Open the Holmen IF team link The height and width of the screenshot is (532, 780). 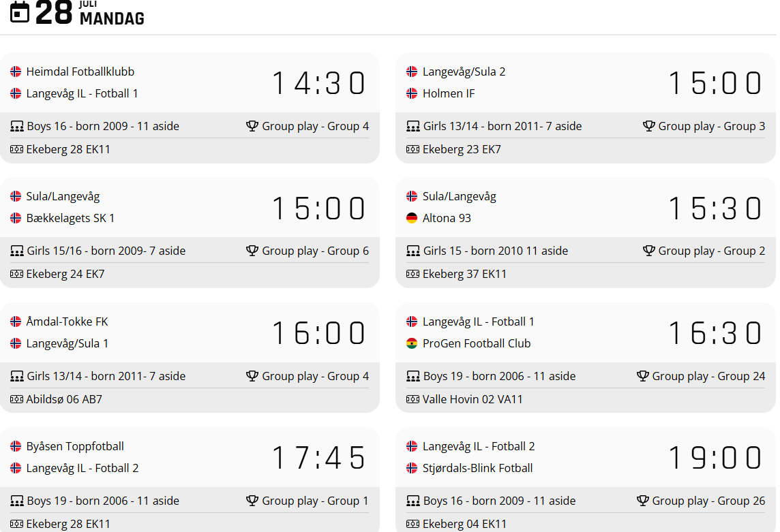point(449,93)
